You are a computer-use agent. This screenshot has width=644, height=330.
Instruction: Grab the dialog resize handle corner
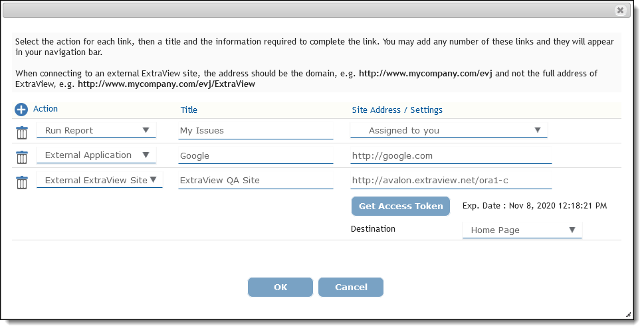point(628,315)
